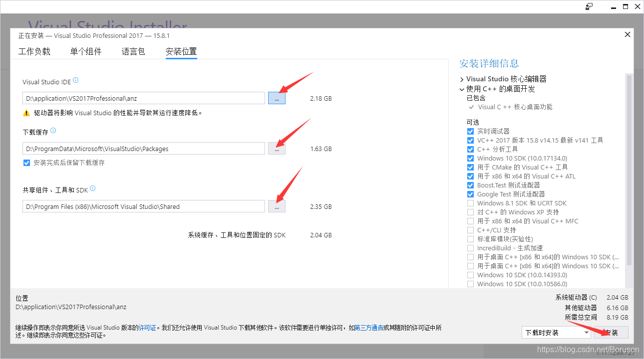
Task: Browse for the download cache folder
Action: coord(277,149)
